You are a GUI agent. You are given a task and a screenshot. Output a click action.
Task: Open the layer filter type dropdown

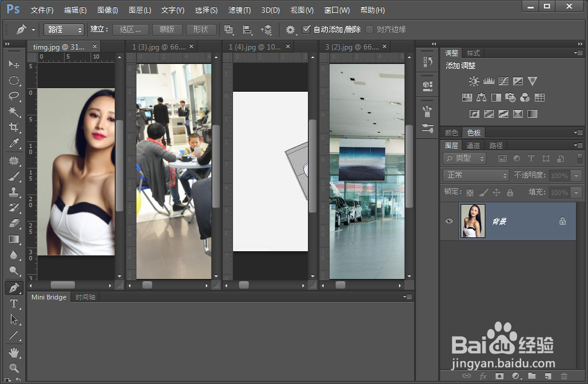coord(464,159)
